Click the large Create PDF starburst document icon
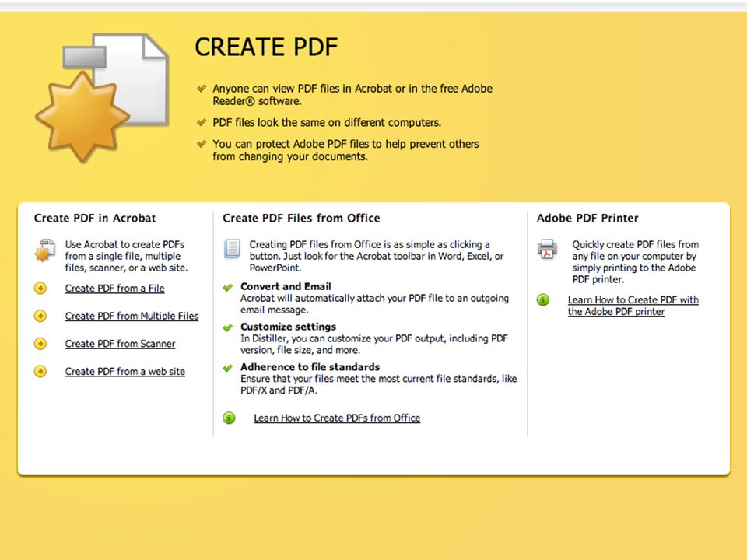The image size is (747, 560). (102, 98)
